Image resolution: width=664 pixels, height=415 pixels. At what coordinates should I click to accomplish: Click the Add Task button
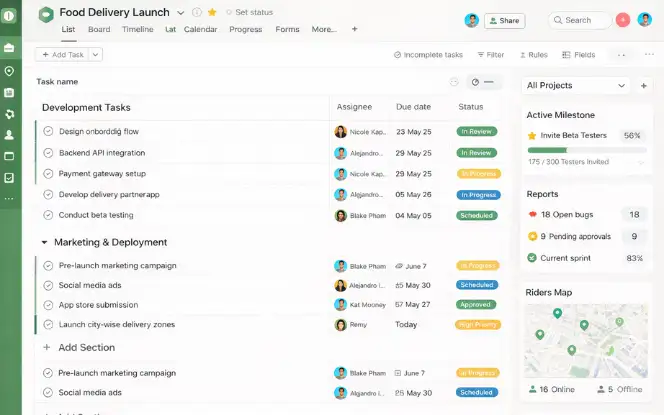(x=63, y=55)
